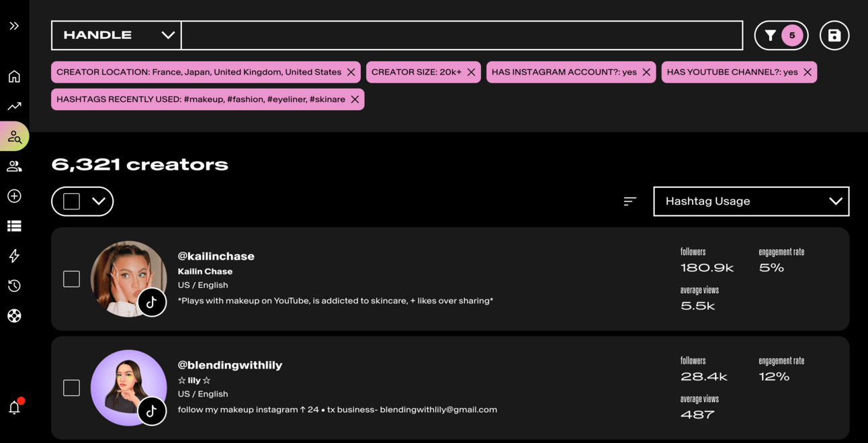Open the Hashtag Usage sort dropdown

751,201
